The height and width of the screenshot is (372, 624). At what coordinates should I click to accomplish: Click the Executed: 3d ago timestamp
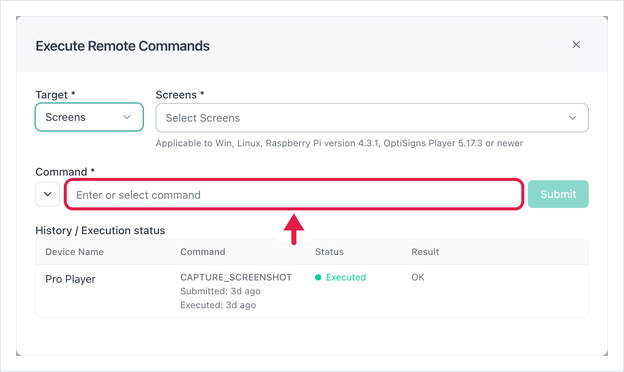[x=218, y=305]
